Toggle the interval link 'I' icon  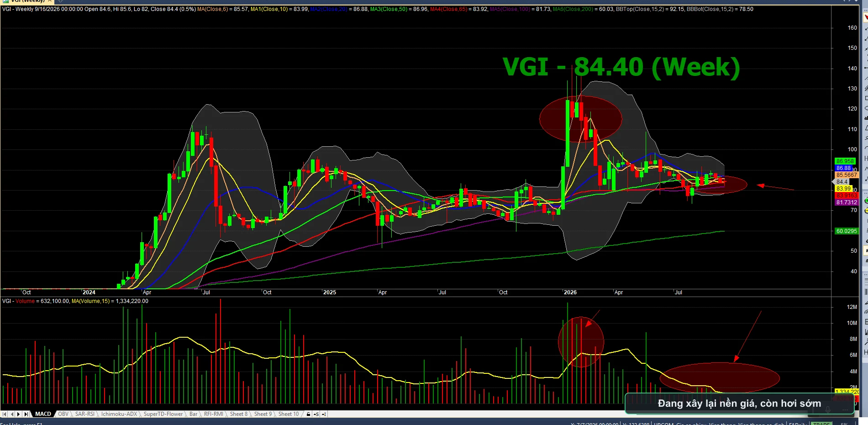(324, 414)
